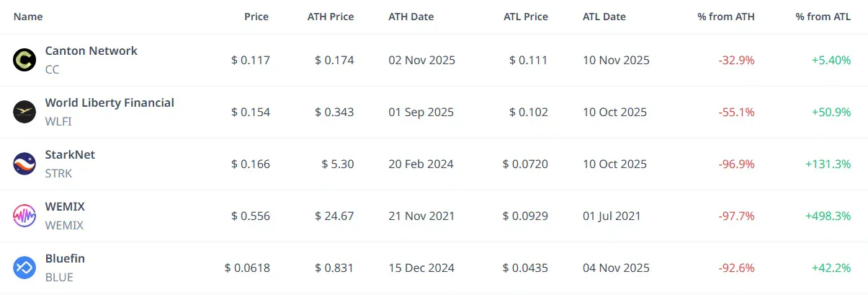Open the Canton Network coin link
Image resolution: width=868 pixels, height=295 pixels.
pyautogui.click(x=91, y=50)
